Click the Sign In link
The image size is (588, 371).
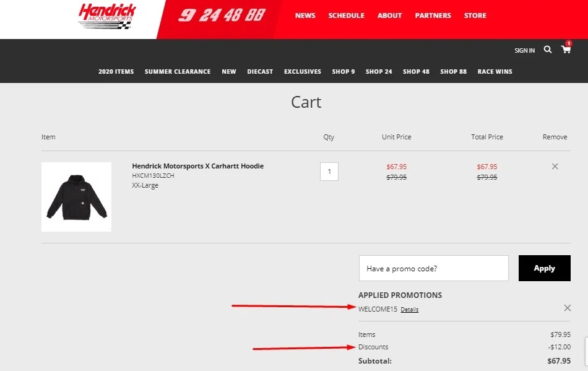click(524, 50)
